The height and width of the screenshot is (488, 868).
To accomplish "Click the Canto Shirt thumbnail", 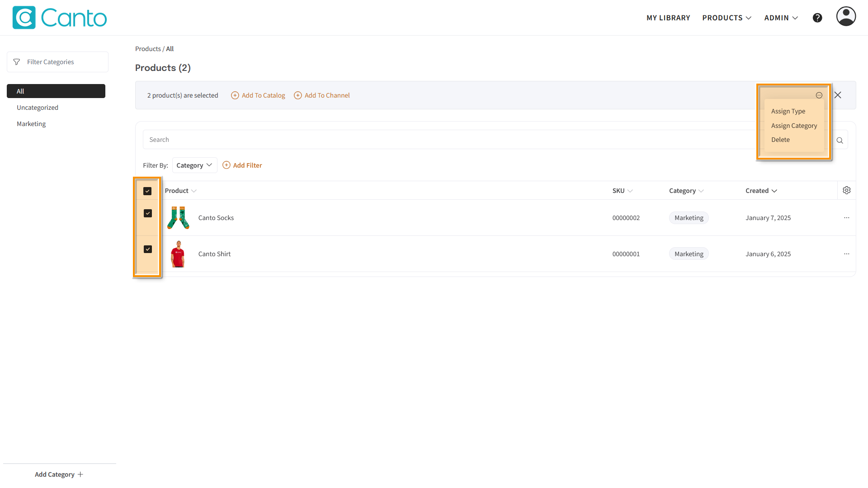I will [178, 254].
